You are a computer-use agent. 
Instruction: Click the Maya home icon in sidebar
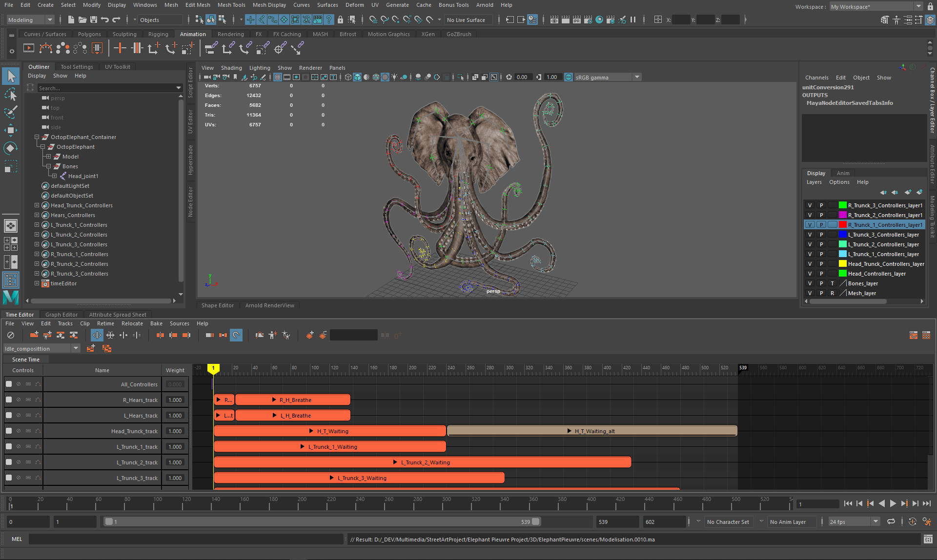click(11, 297)
